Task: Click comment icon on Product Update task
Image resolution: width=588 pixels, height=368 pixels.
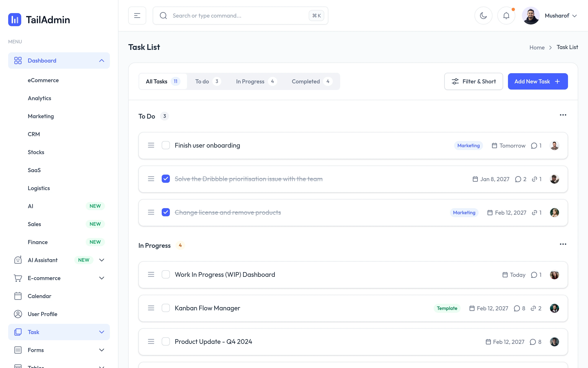Action: point(533,342)
